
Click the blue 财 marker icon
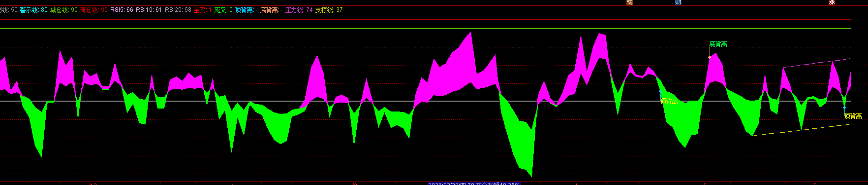pos(678,2)
